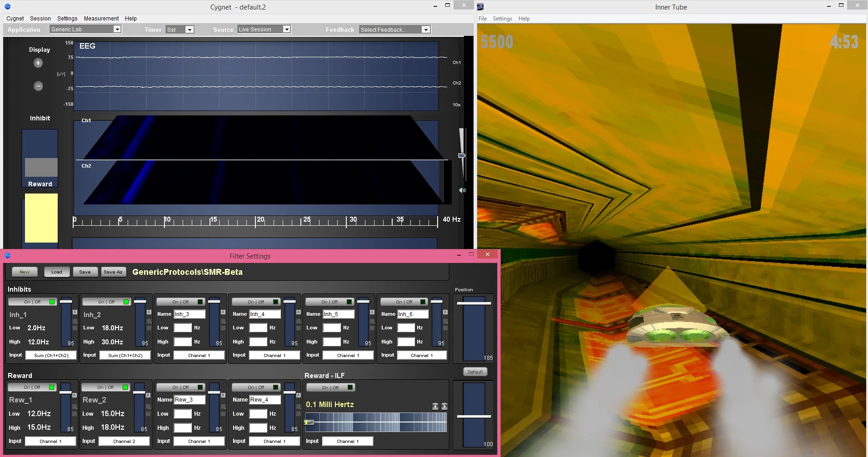Click the Inh_4 auto threshold 'A' icon
This screenshot has height=457, width=868.
click(298, 312)
